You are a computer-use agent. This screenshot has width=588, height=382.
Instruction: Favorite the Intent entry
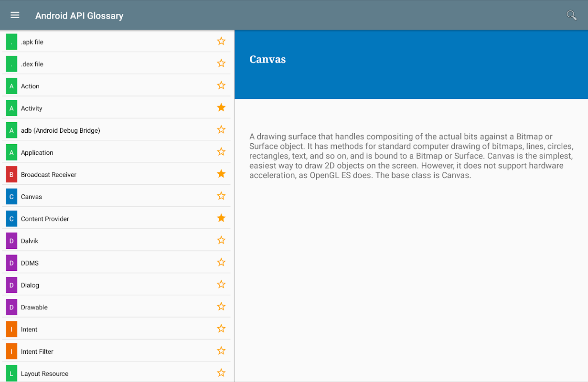tap(221, 329)
